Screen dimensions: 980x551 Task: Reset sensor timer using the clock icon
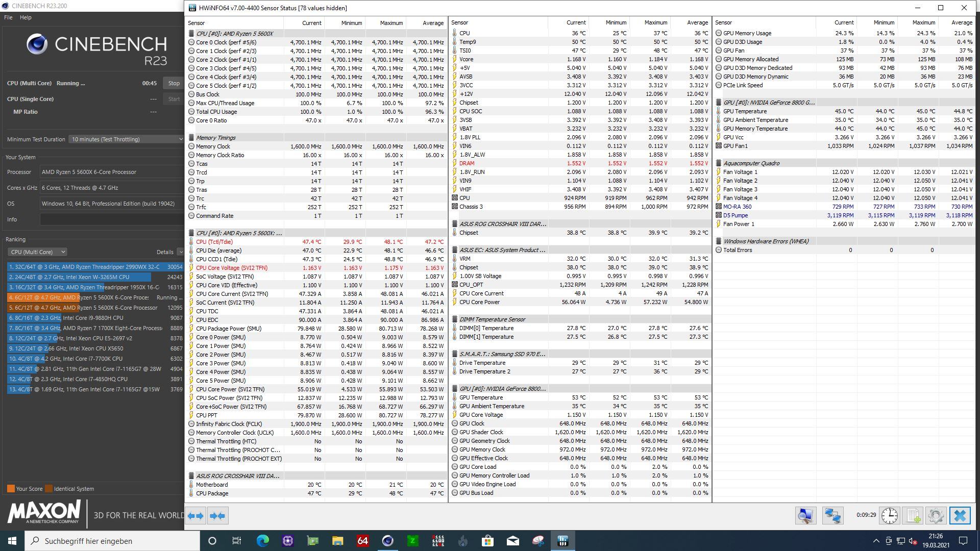point(889,516)
